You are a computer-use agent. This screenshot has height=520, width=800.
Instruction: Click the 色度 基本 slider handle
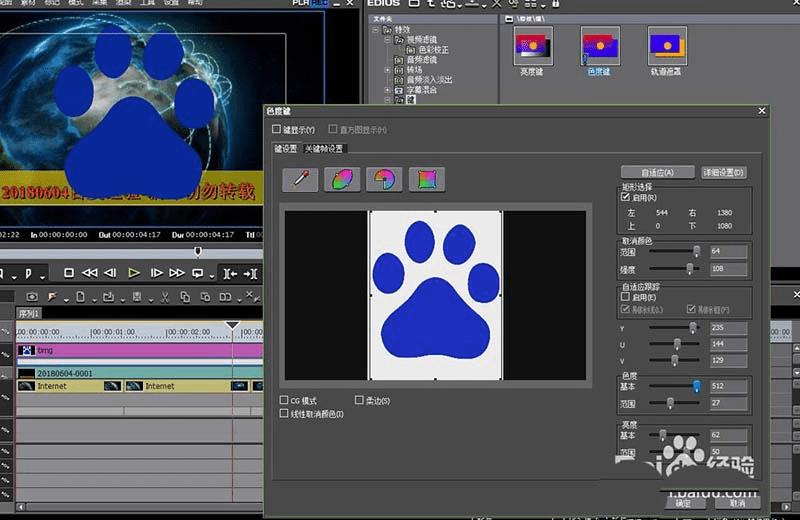[696, 386]
